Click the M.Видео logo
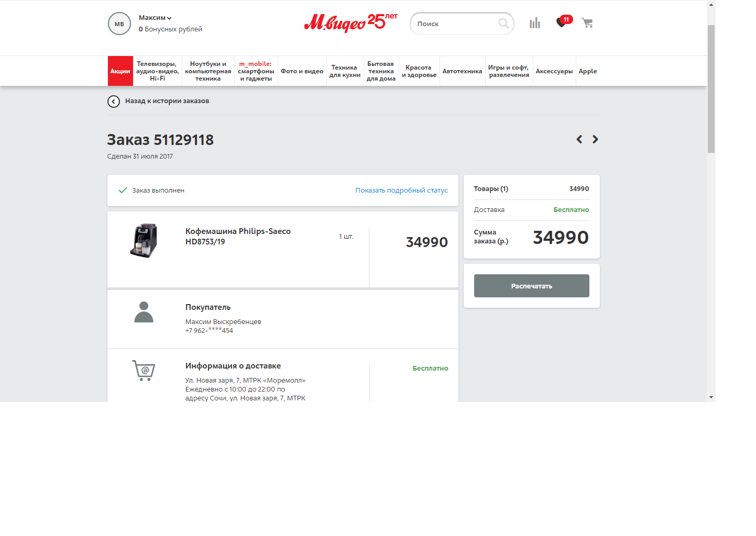Viewport: 756px width, 536px height. tap(350, 23)
